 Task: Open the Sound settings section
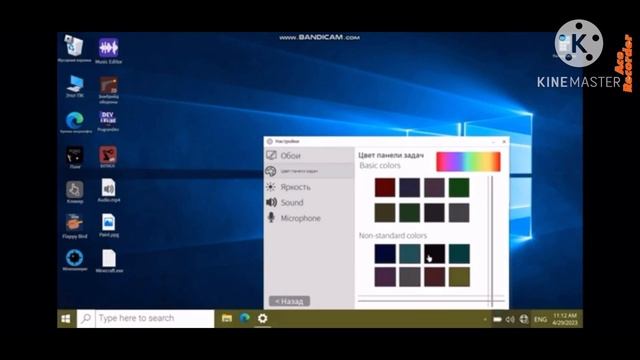pyautogui.click(x=309, y=202)
